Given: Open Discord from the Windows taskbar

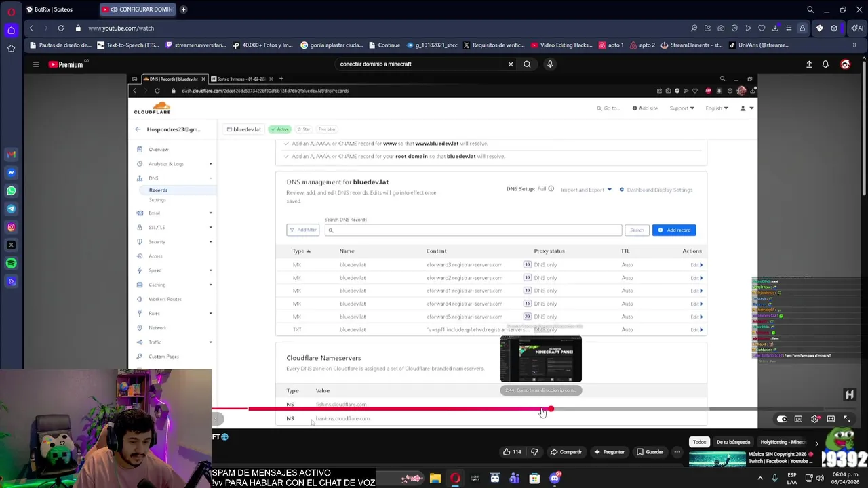Looking at the screenshot, I should (555, 479).
